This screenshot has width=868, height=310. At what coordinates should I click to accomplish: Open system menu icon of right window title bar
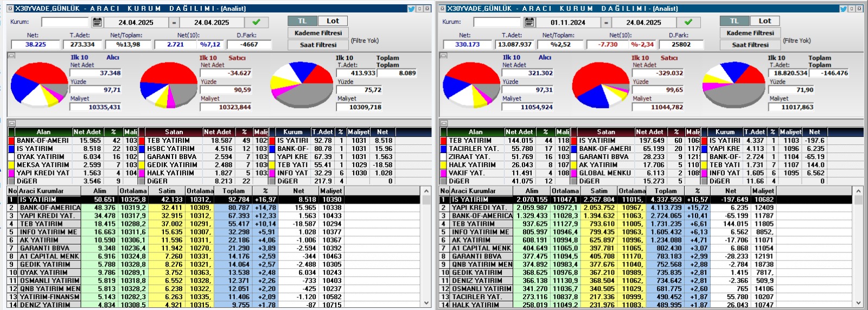coord(442,9)
